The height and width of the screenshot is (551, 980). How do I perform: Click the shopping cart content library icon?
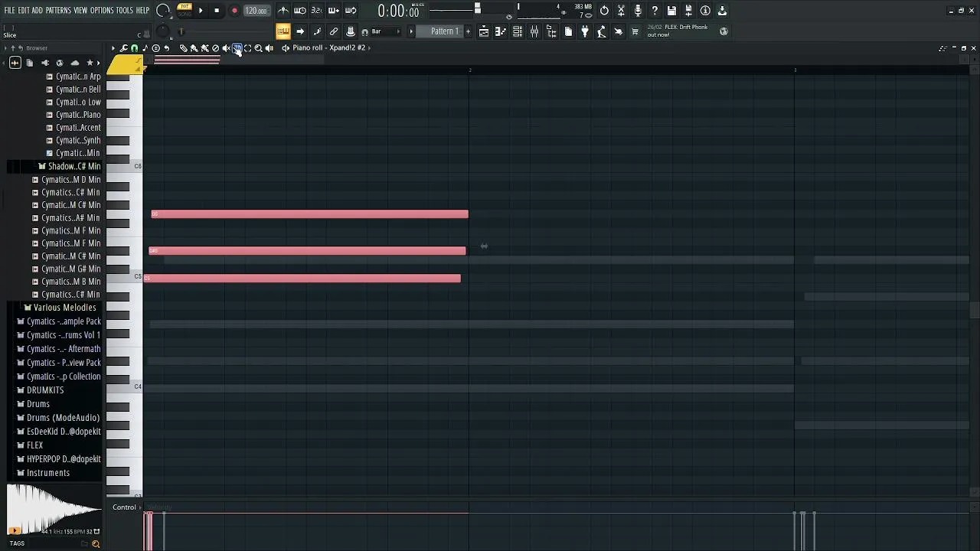(635, 31)
